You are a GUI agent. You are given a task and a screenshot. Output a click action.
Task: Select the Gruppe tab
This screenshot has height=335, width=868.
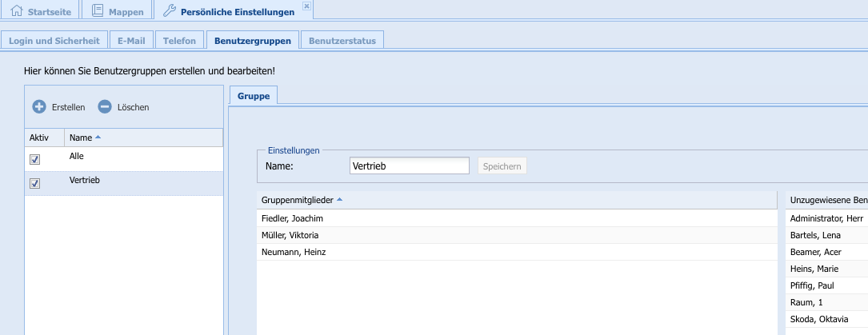253,96
